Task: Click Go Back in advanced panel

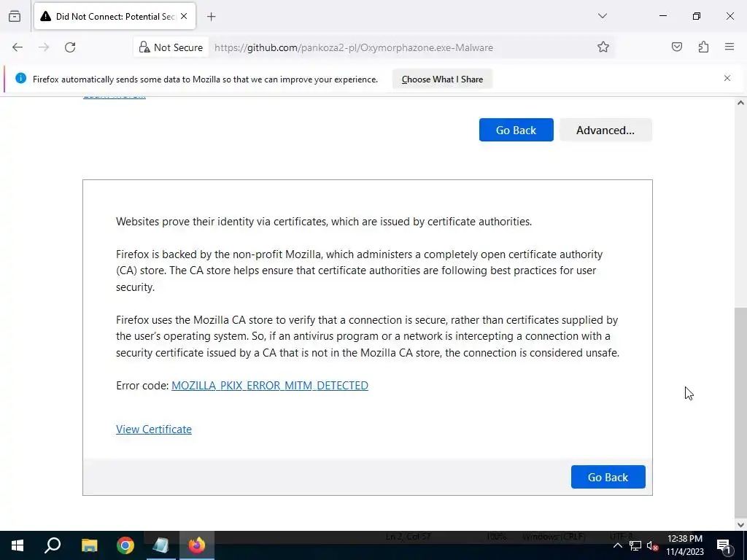Action: tap(608, 477)
